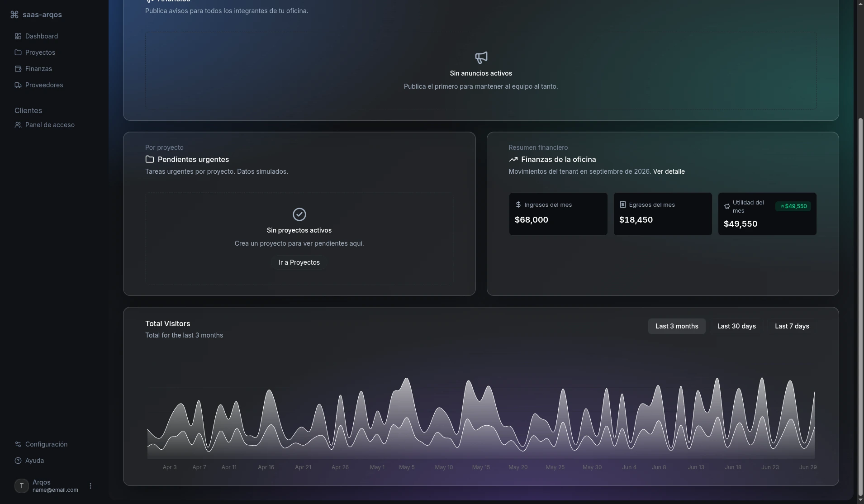
Task: Switch chart to Last 30 days
Action: pyautogui.click(x=736, y=326)
